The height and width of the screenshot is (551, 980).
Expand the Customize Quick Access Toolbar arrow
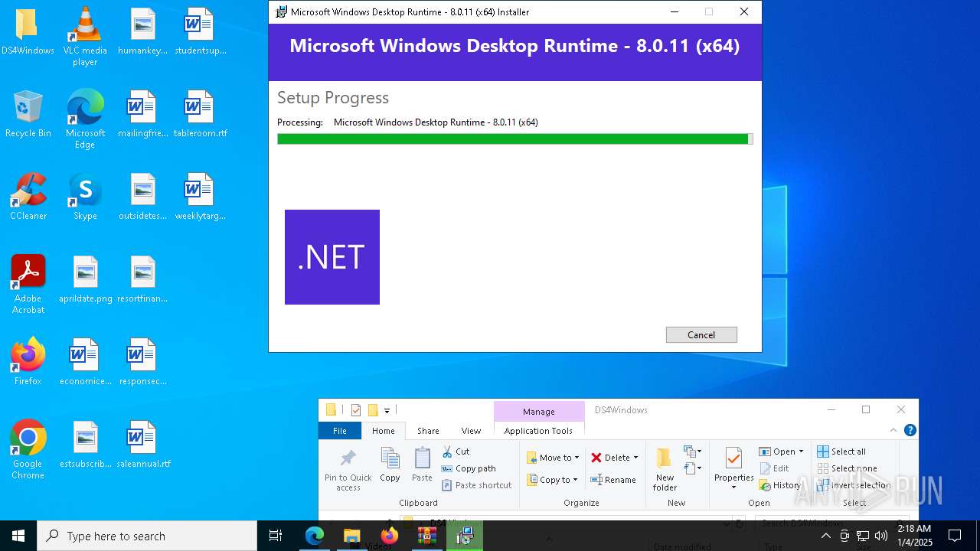[387, 410]
